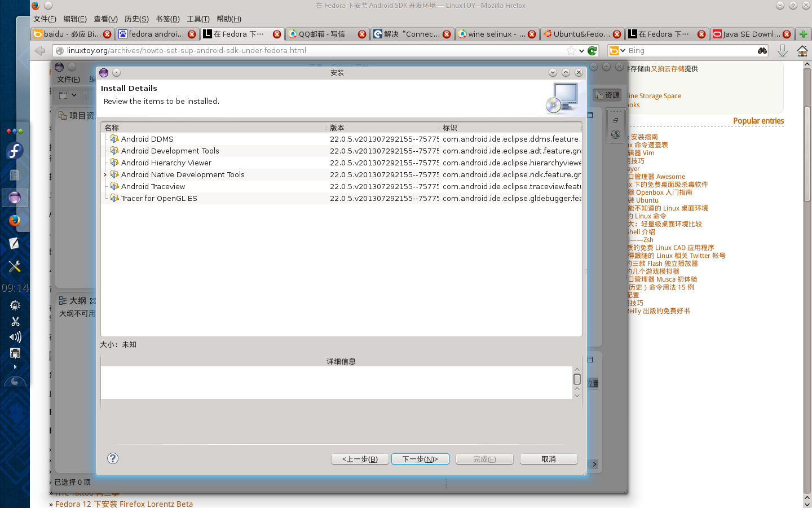The height and width of the screenshot is (508, 812).
Task: Expand Android Native Development Tools row
Action: [105, 175]
